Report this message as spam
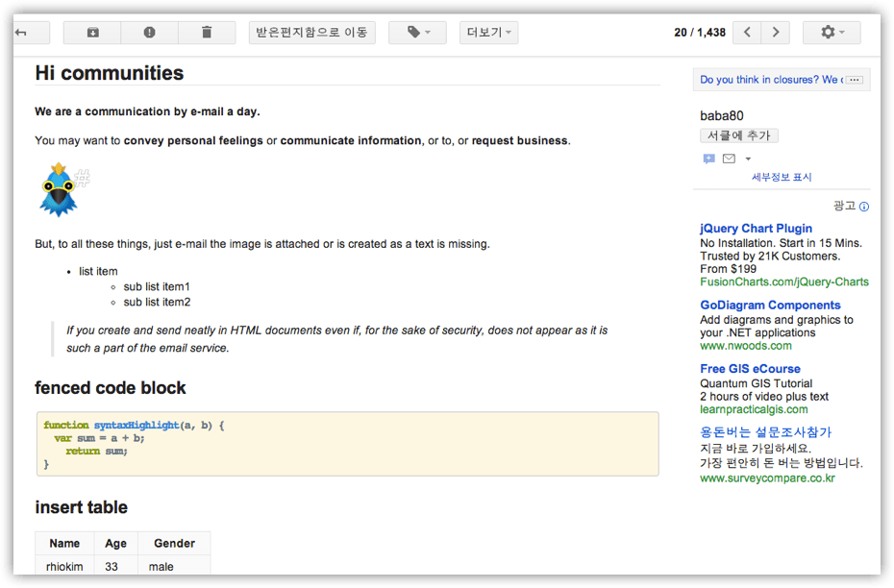The image size is (894, 588). click(x=149, y=33)
